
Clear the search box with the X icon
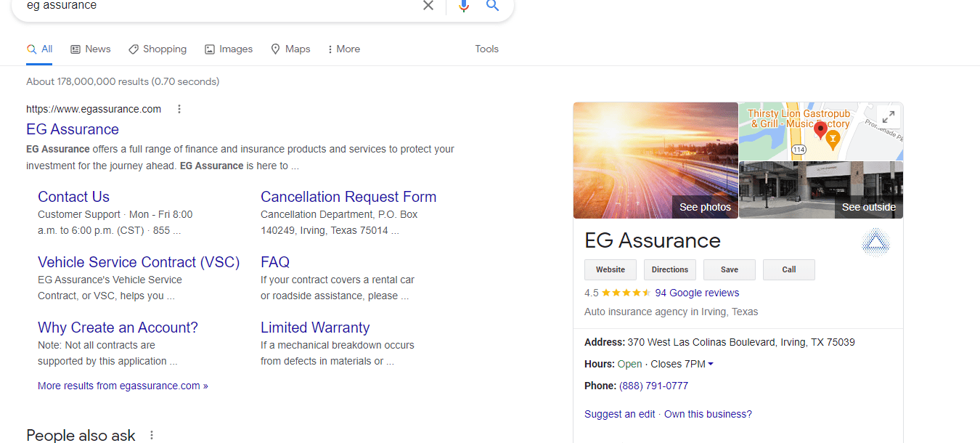428,6
